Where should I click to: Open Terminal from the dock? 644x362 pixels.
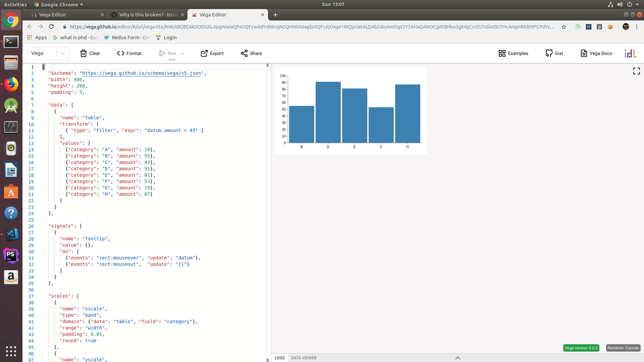11,42
